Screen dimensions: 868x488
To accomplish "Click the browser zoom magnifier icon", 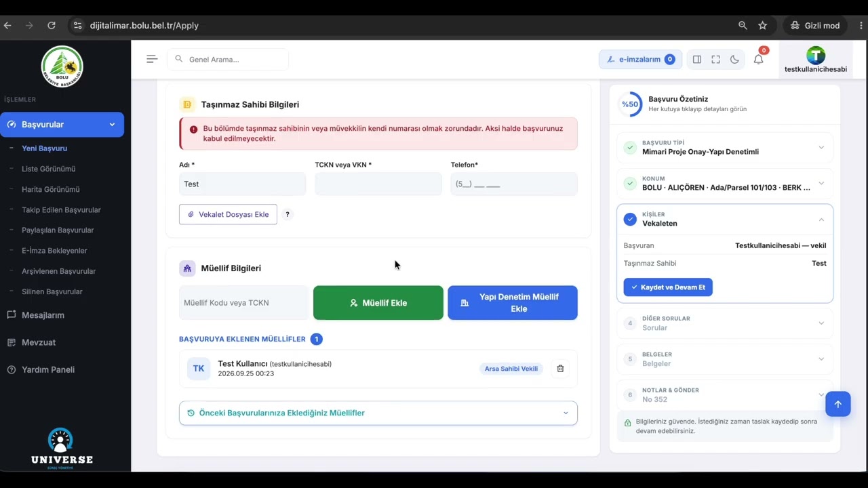I will coord(743,25).
